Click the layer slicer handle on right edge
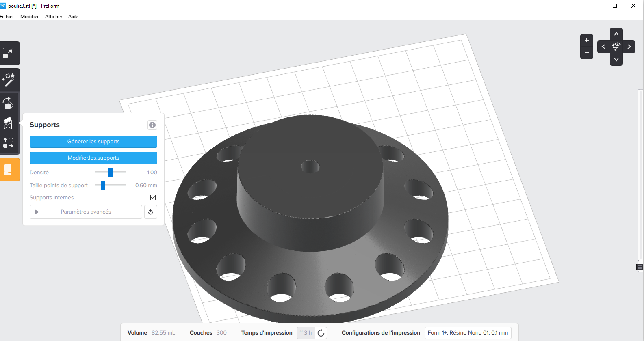This screenshot has height=341, width=644. coord(640,267)
